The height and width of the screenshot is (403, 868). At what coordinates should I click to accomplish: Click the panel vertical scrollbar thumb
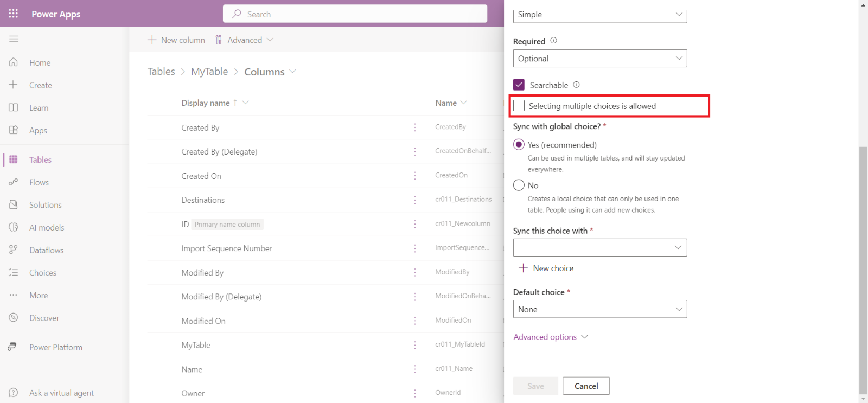[863, 270]
